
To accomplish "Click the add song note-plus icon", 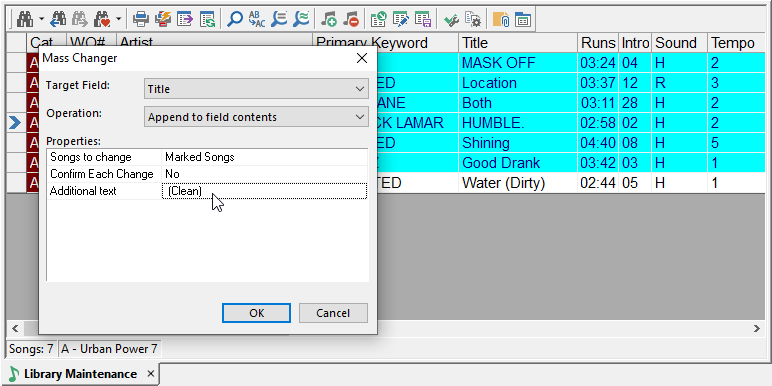I will tap(328, 20).
